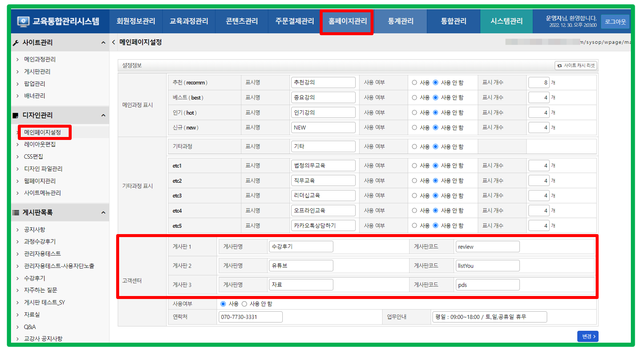The image size is (644, 352).
Task: Click the 로그아웃 button
Action: [x=615, y=22]
